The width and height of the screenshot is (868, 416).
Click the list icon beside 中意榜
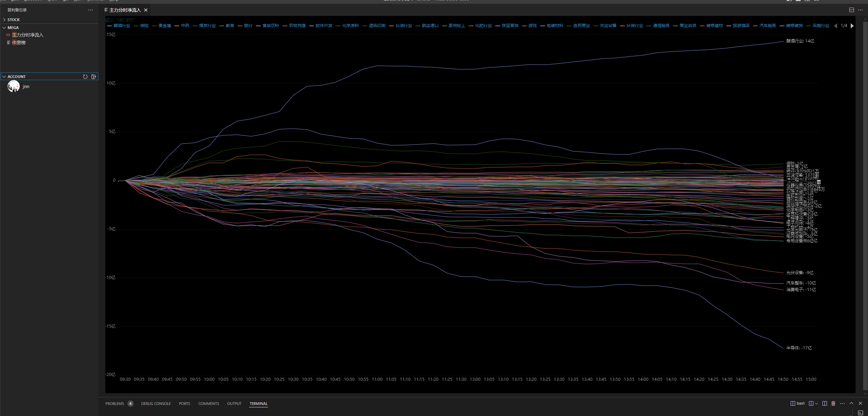pos(8,42)
